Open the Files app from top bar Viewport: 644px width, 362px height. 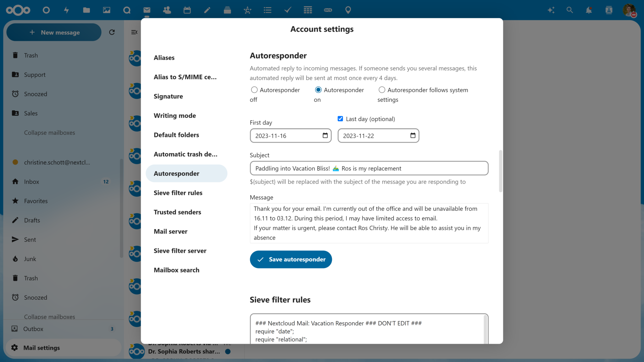86,10
